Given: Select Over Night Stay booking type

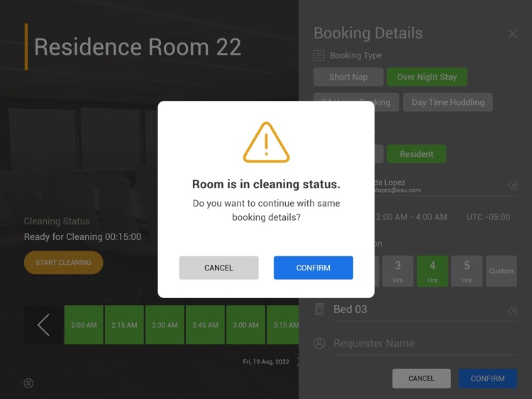Looking at the screenshot, I should point(427,77).
